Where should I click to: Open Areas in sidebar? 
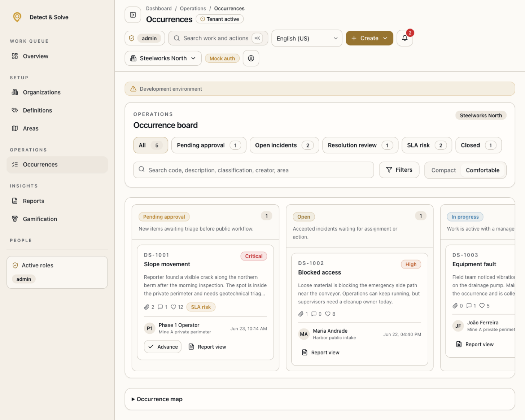pyautogui.click(x=57, y=128)
